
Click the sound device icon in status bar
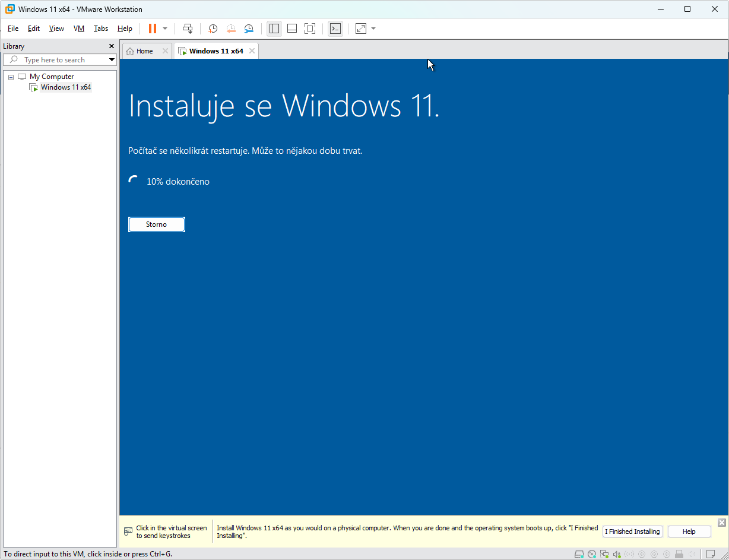[617, 554]
